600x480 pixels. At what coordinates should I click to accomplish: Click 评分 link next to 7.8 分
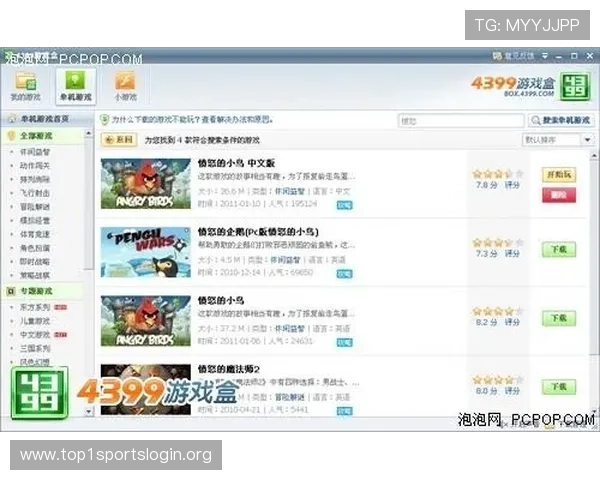[512, 185]
